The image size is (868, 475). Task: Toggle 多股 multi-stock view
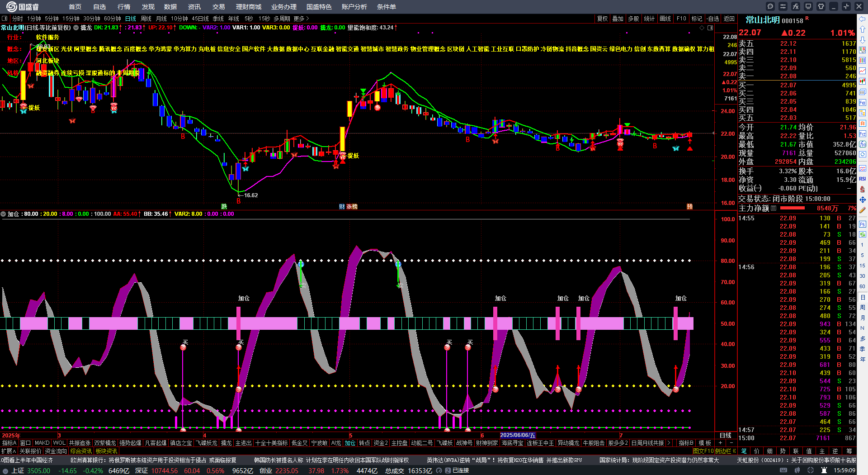[633, 19]
